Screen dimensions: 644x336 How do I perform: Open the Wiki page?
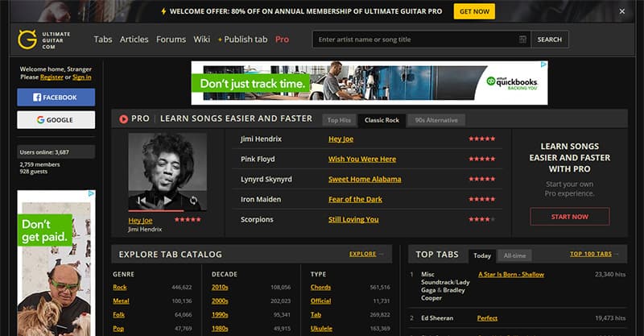(202, 39)
